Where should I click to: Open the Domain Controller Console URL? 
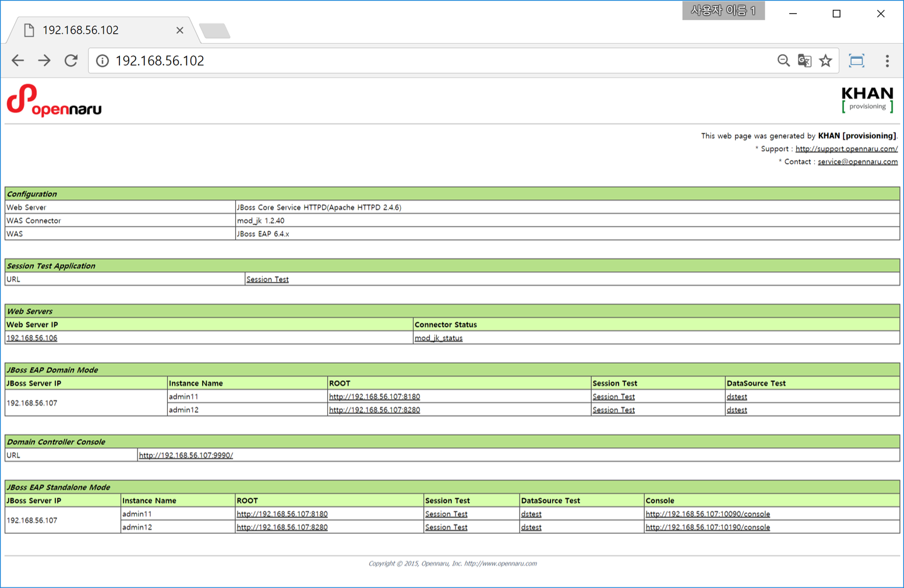[186, 455]
